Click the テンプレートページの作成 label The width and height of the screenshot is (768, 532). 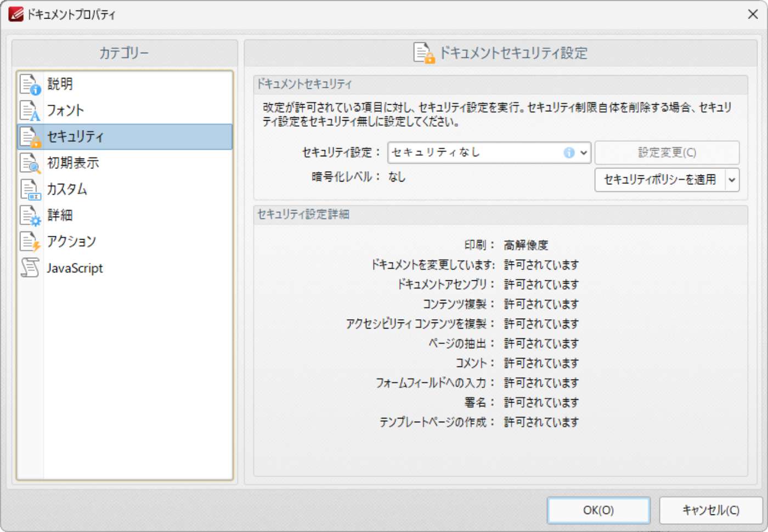tap(437, 423)
